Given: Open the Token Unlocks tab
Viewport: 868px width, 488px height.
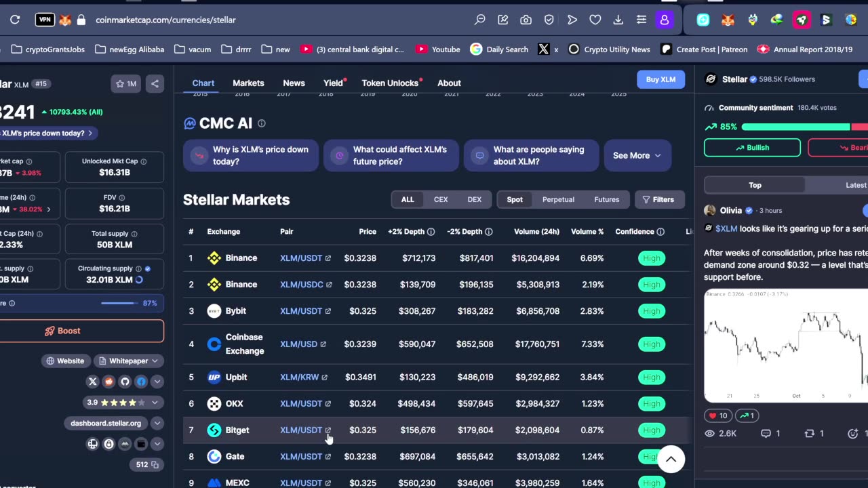Looking at the screenshot, I should pos(390,83).
